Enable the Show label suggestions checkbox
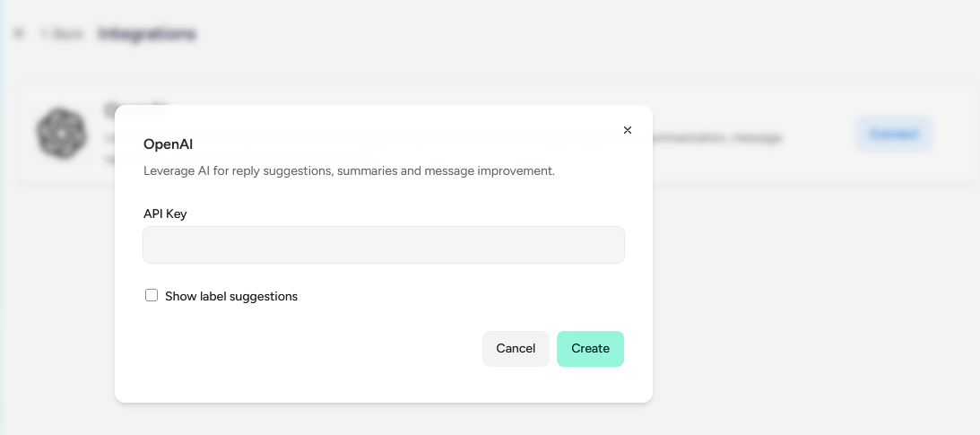 click(x=152, y=296)
